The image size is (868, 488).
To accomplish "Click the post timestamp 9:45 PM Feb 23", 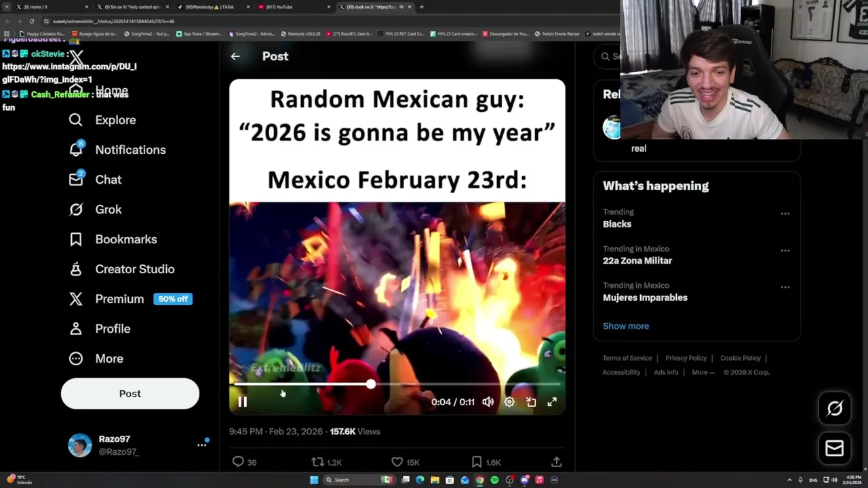I will point(277,432).
